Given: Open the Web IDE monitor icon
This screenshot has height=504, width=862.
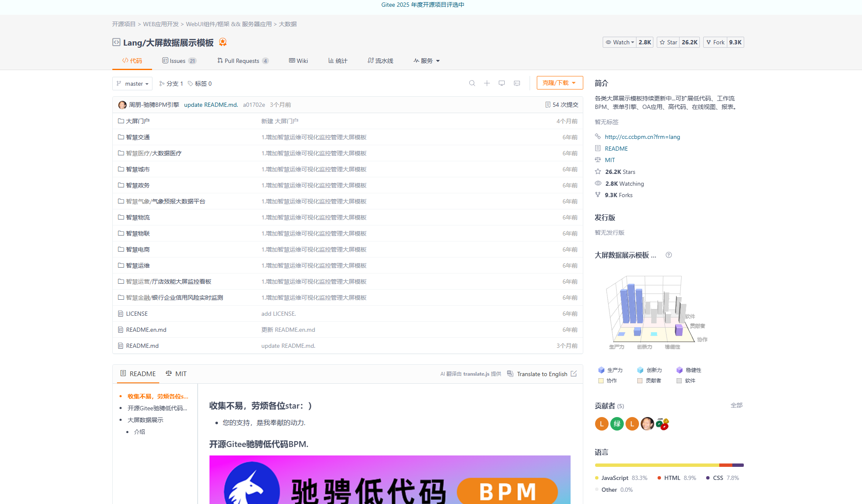Looking at the screenshot, I should point(502,83).
